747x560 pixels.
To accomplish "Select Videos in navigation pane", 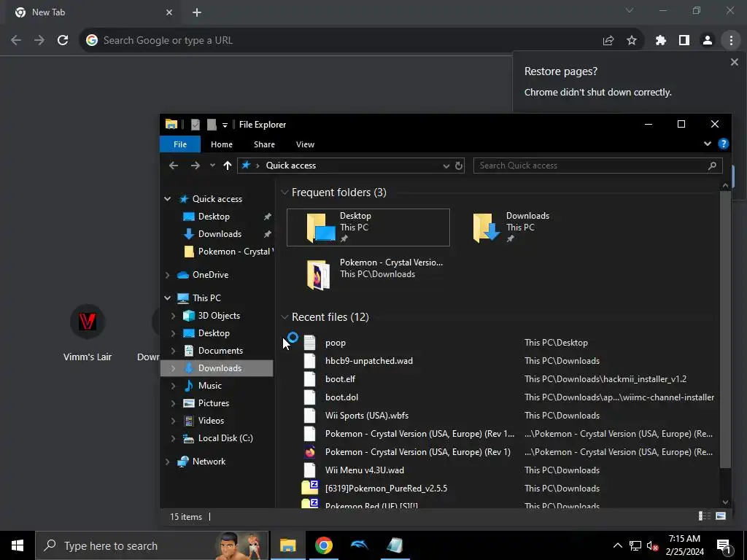I will [211, 421].
